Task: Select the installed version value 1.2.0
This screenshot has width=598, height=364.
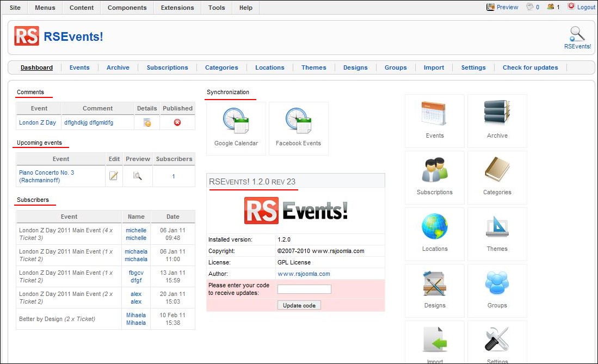Action: point(284,239)
